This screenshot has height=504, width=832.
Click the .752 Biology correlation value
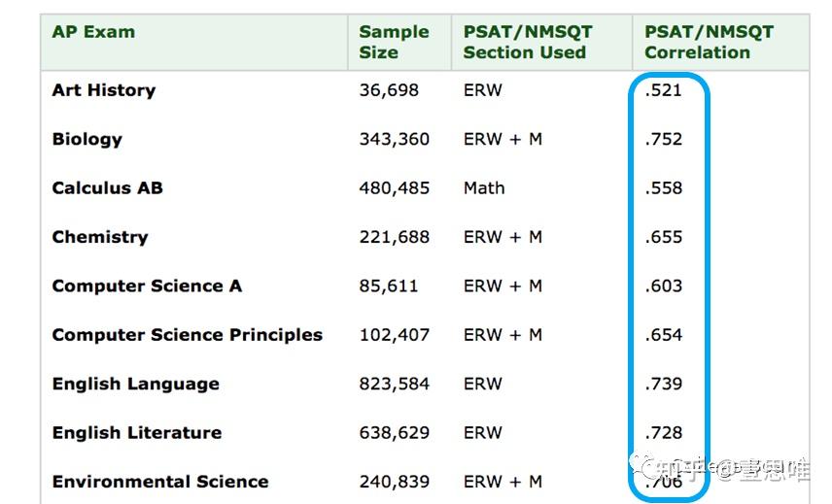[x=663, y=139]
